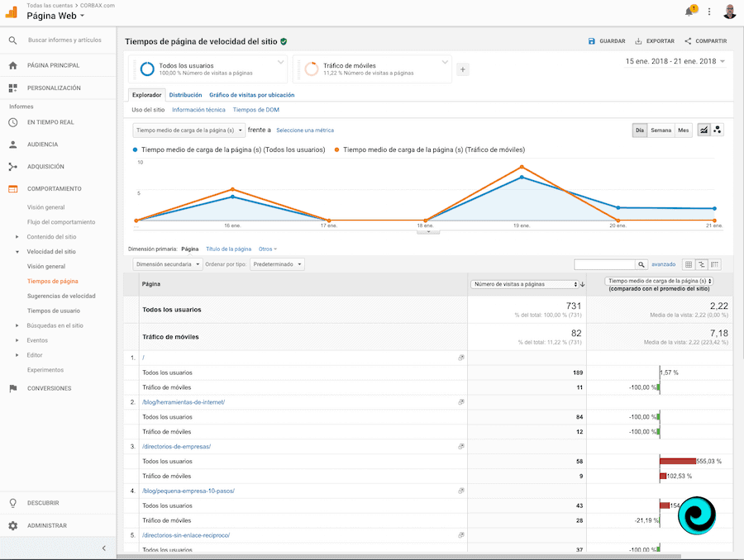Open the Tiempo medio de carga metric dropdown
This screenshot has width=744, height=560.
point(188,131)
